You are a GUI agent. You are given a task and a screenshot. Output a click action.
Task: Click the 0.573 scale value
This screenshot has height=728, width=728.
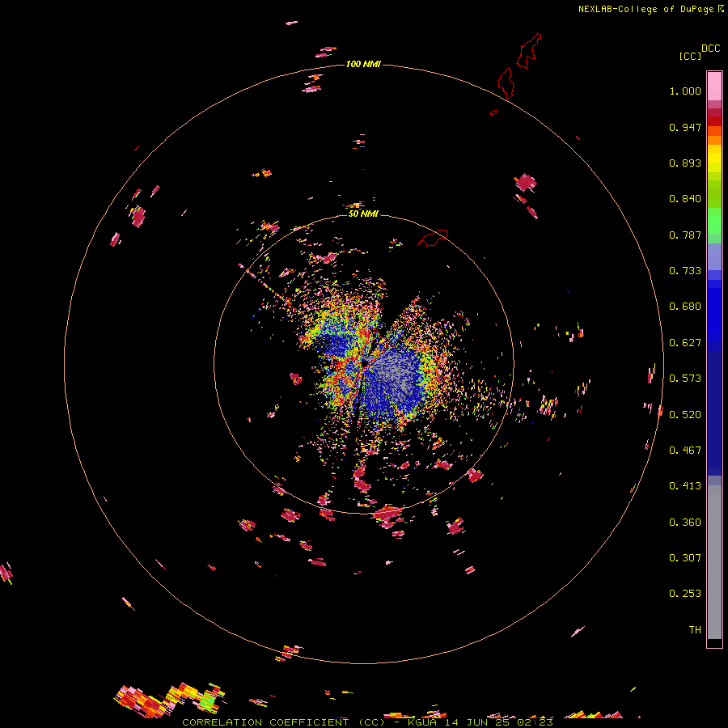point(685,379)
